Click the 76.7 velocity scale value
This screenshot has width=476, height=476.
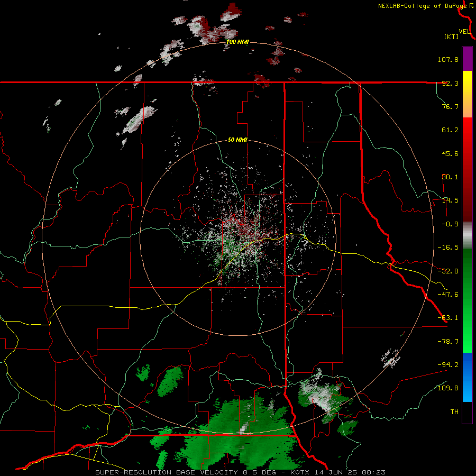click(x=450, y=106)
